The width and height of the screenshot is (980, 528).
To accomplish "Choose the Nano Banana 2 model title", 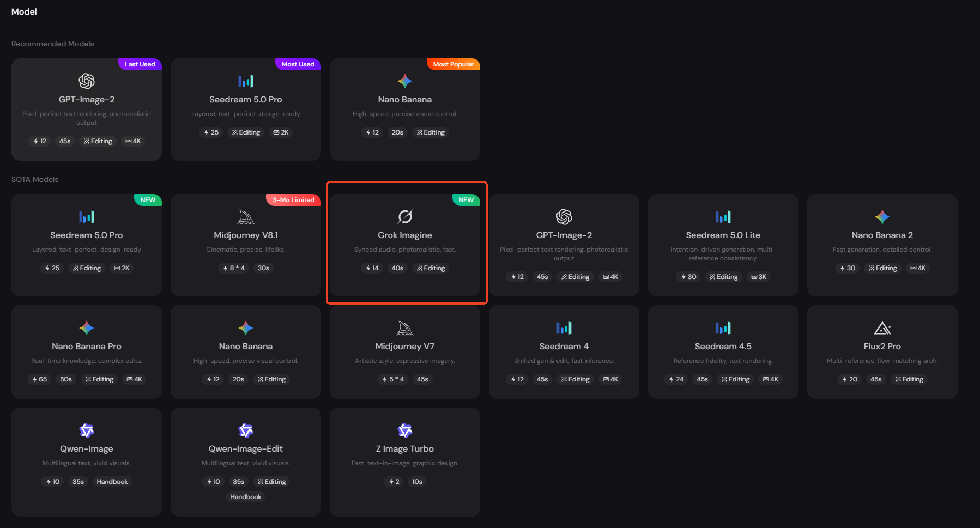I will tap(882, 235).
